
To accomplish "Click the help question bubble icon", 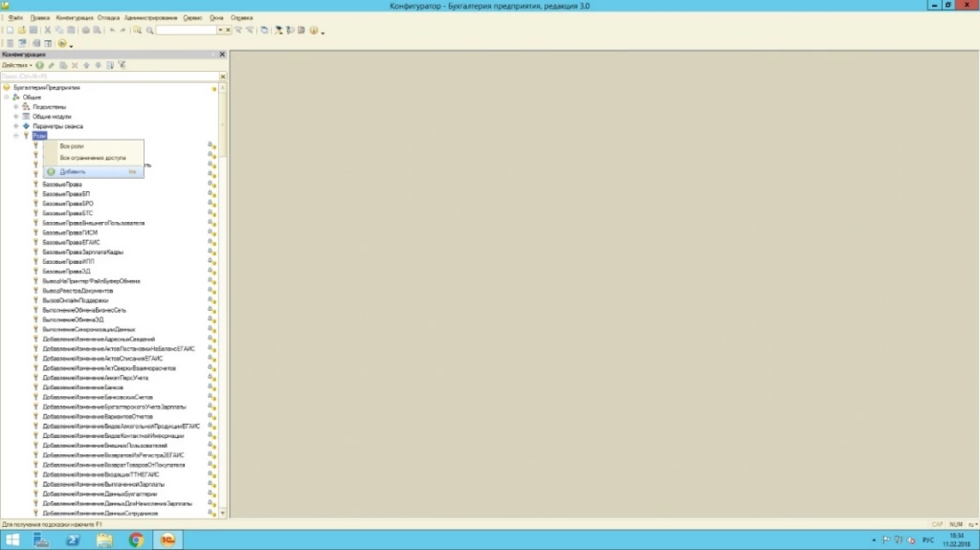I will tap(290, 30).
